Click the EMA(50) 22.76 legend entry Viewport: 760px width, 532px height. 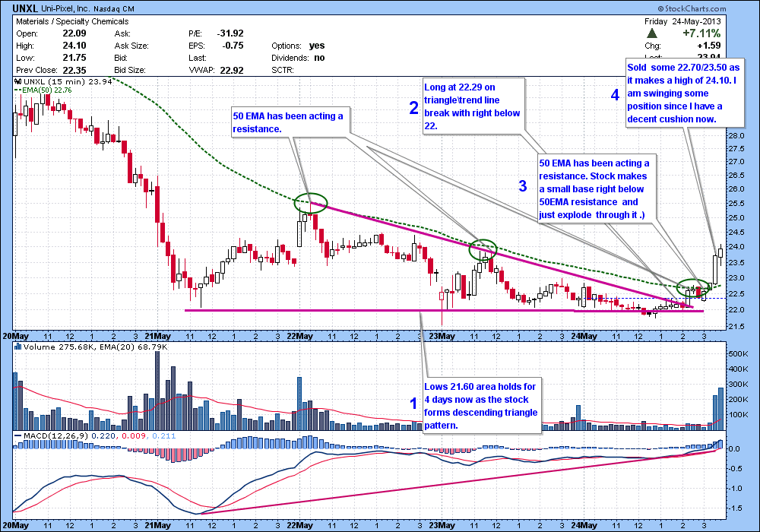(x=43, y=90)
